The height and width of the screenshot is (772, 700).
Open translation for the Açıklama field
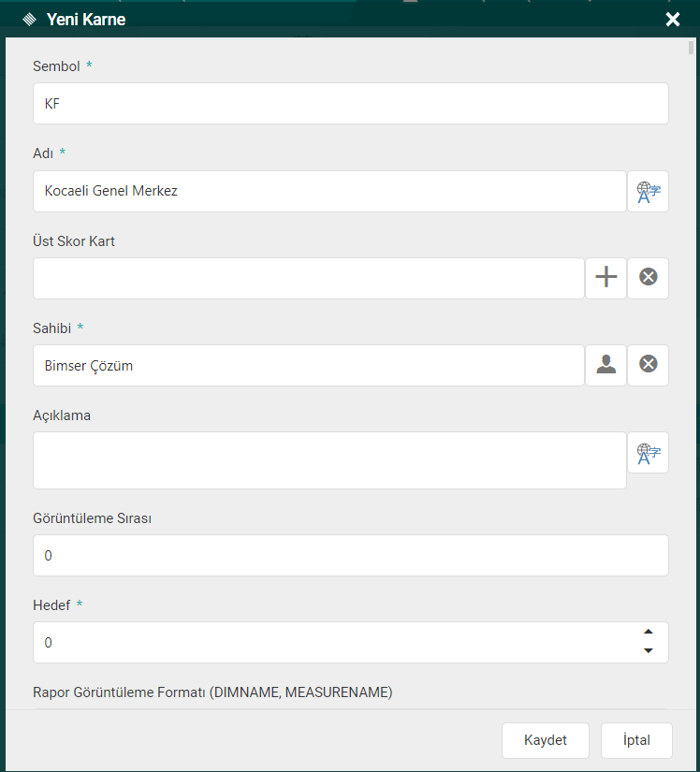tap(648, 453)
